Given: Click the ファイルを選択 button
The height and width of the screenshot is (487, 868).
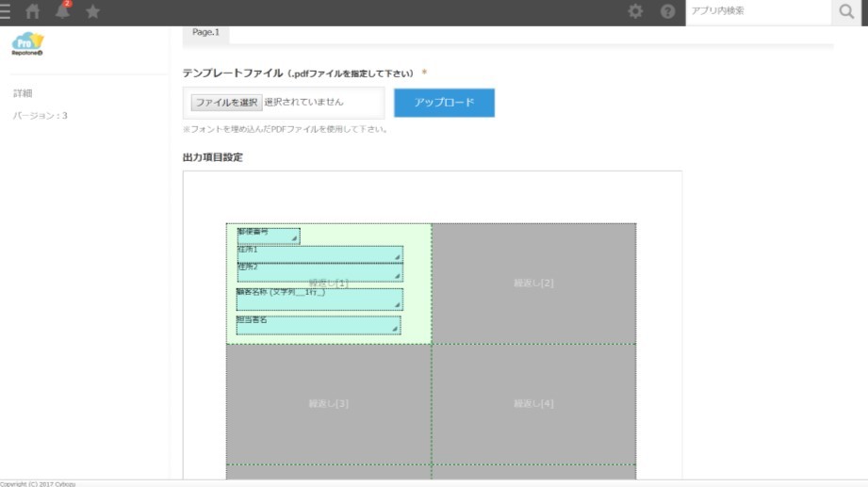Looking at the screenshot, I should 226,103.
